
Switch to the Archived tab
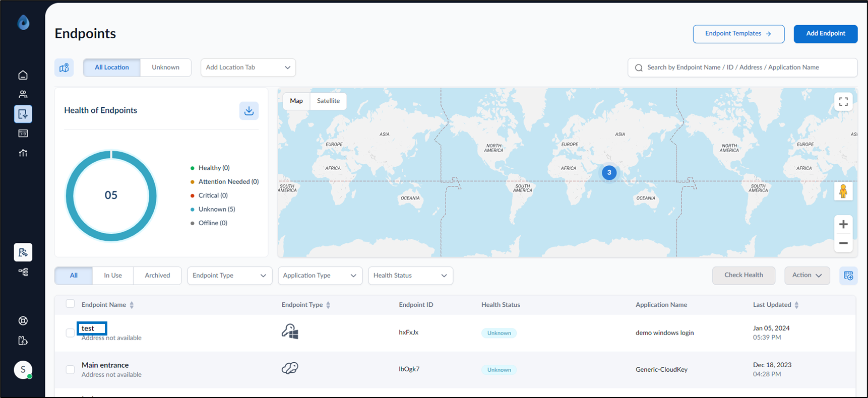157,276
